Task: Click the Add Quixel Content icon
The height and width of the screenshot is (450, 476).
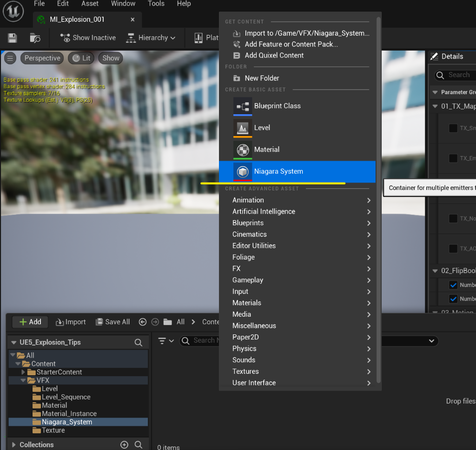Action: click(x=237, y=55)
